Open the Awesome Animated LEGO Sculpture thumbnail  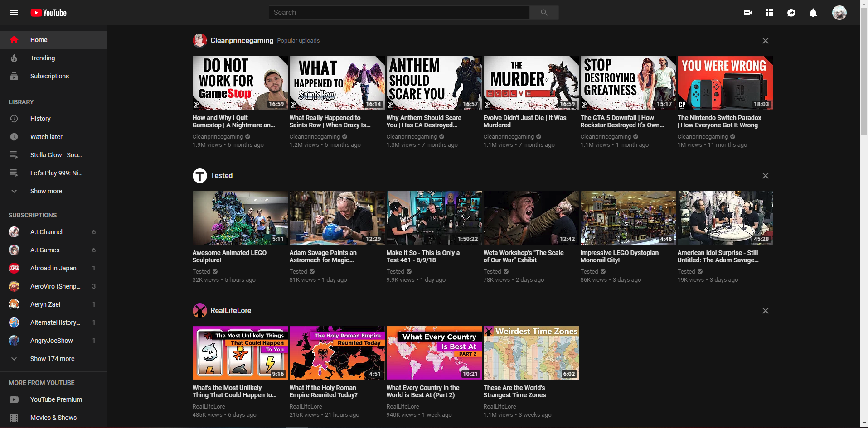[240, 218]
